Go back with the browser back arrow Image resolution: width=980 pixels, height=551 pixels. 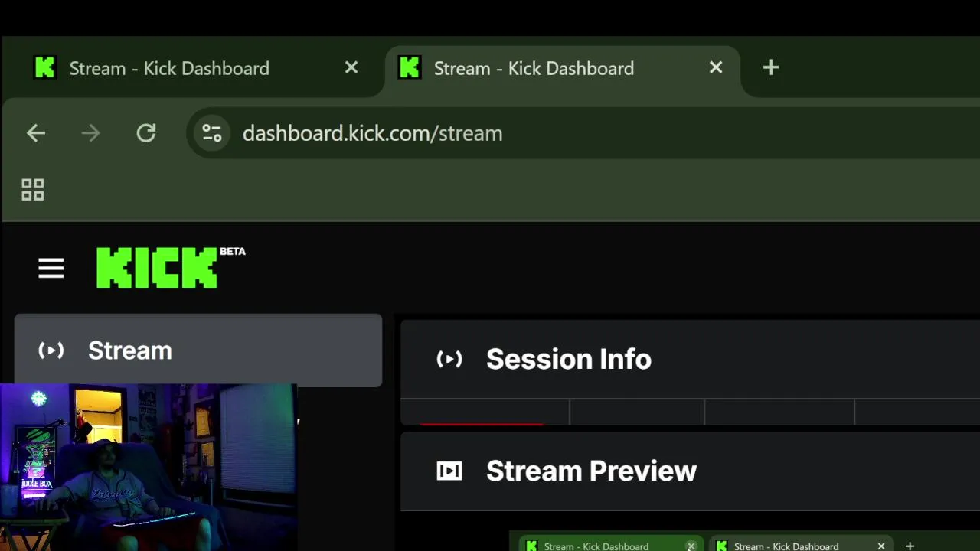(36, 133)
